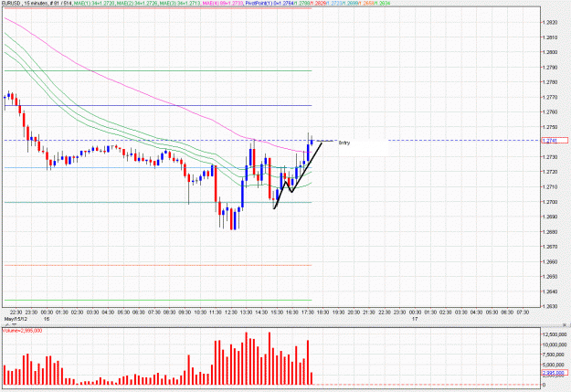Click the 1.2820 price axis label
571x392 pixels.
click(550, 22)
